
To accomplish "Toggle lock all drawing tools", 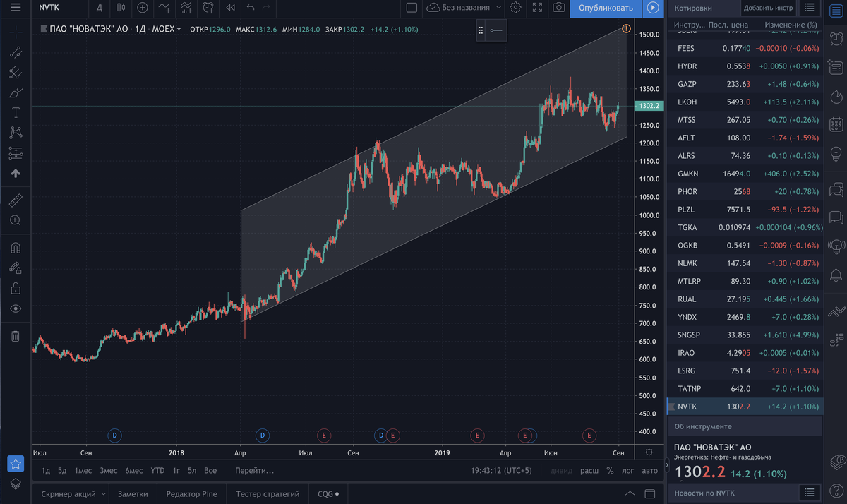I will click(16, 288).
